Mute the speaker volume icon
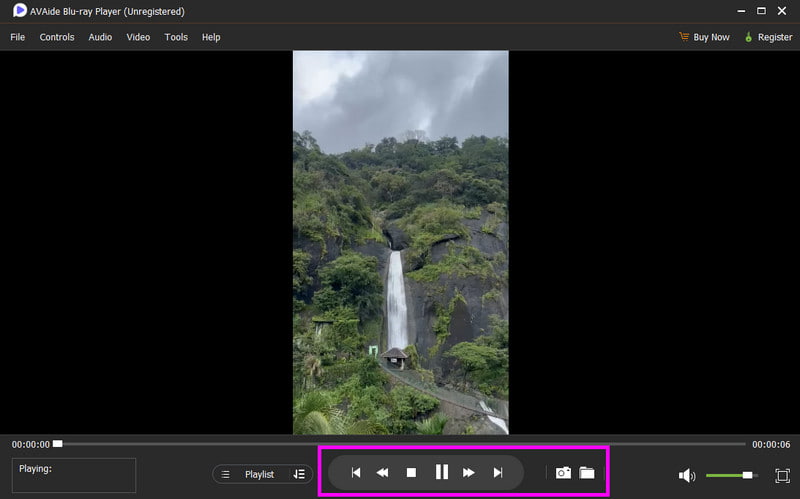The width and height of the screenshot is (800, 499). pos(687,476)
